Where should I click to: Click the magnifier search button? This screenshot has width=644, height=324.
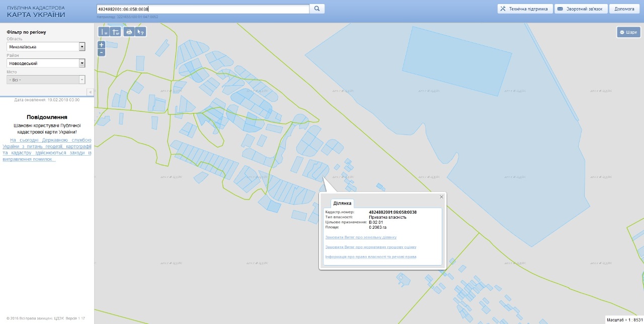(317, 9)
